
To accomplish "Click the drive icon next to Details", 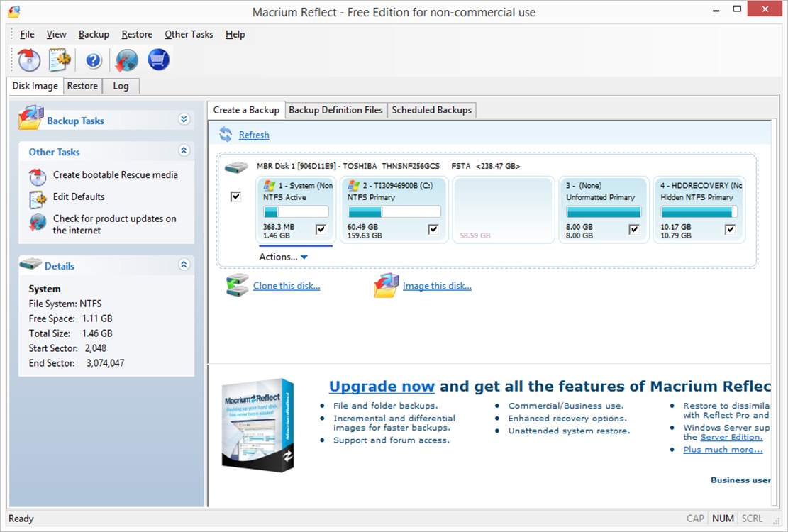I will pyautogui.click(x=30, y=263).
